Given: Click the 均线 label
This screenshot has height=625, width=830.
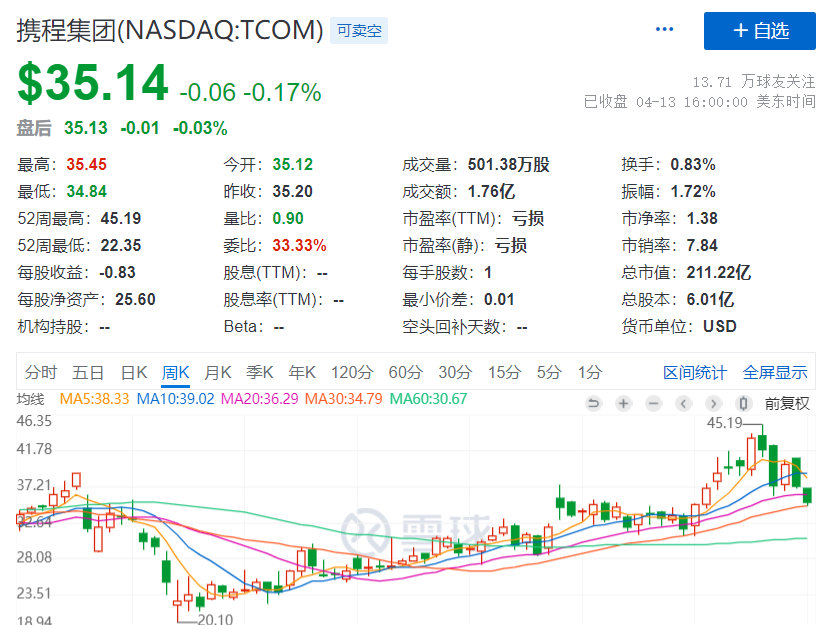Looking at the screenshot, I should (31, 398).
